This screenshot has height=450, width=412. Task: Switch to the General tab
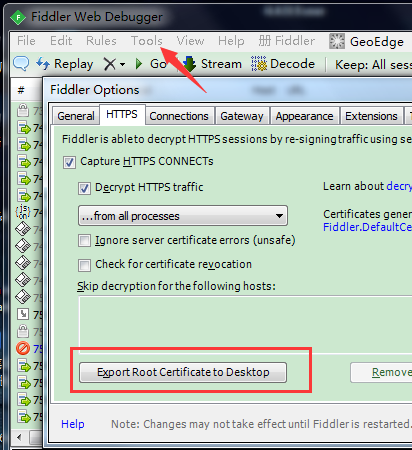click(x=76, y=116)
